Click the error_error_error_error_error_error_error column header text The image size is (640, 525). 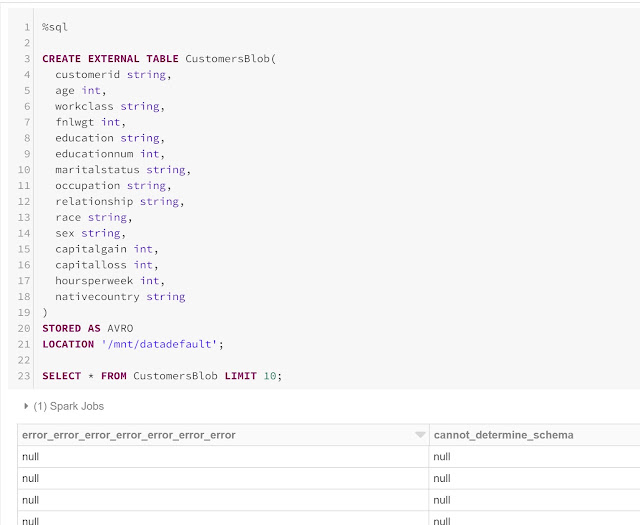(129, 435)
